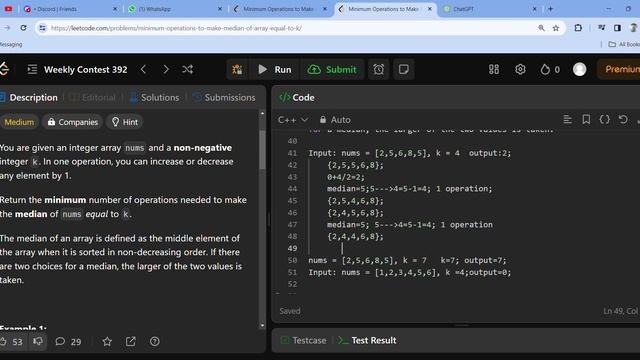Share the problem link icon
This screenshot has width=640, height=360.
131,341
